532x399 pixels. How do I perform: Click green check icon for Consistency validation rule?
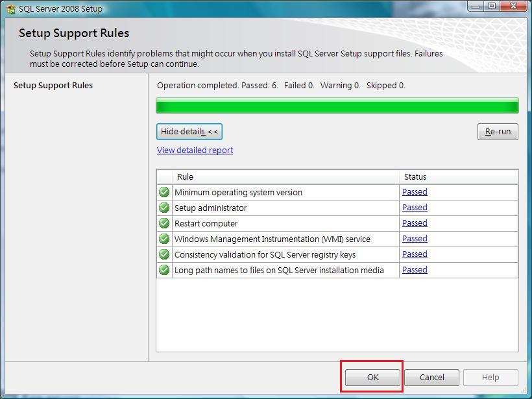tap(164, 254)
